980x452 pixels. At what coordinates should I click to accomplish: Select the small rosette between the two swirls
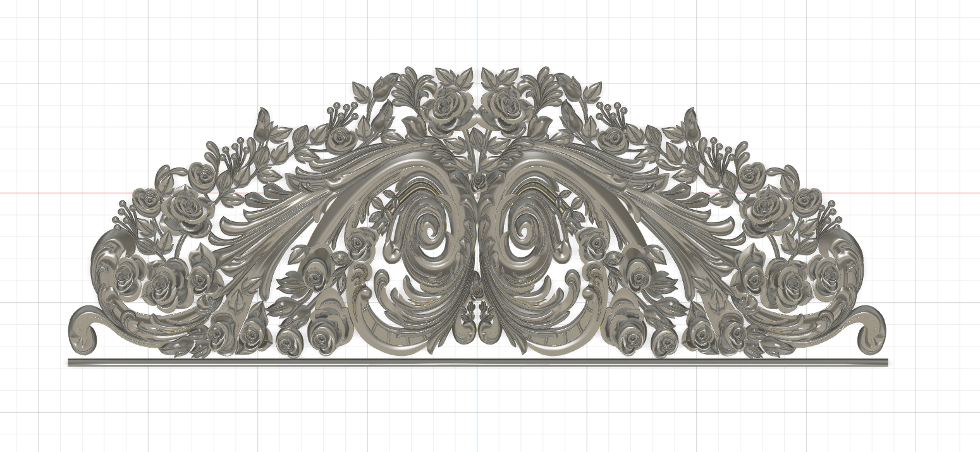(478, 183)
